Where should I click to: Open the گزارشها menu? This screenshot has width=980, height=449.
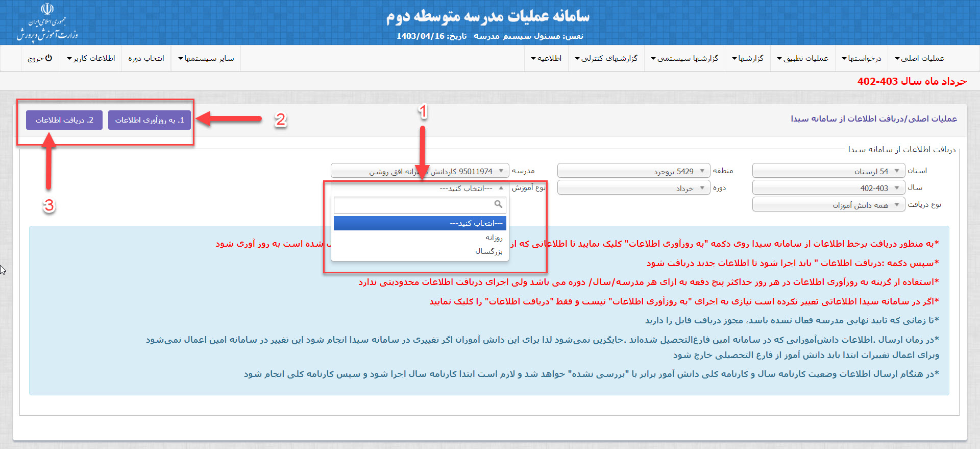(x=748, y=58)
